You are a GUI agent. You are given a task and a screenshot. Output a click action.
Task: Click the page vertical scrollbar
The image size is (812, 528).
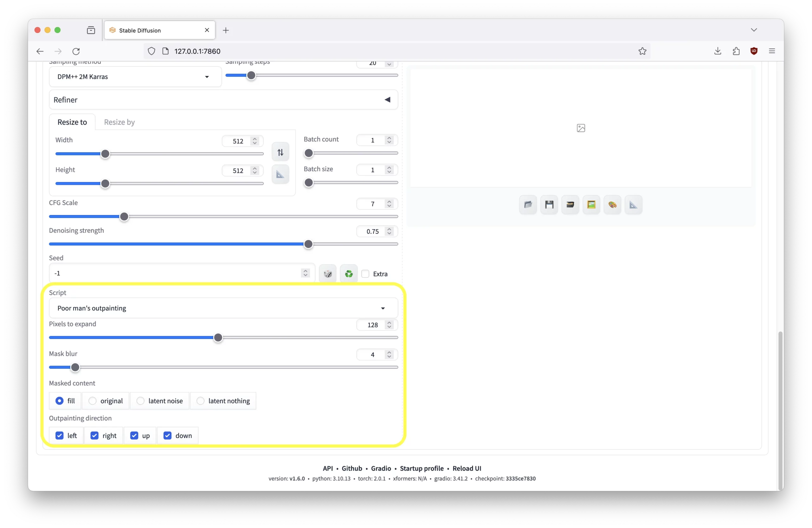pos(780,410)
